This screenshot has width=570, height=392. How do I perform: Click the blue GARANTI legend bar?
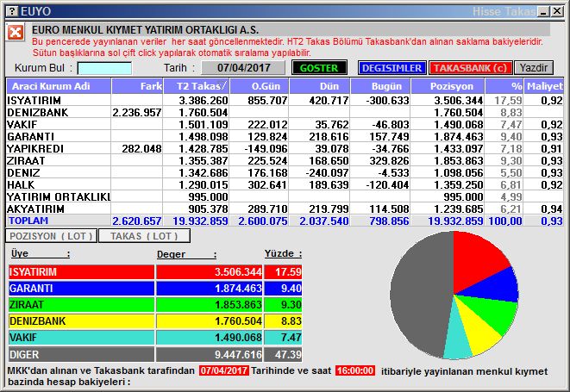pyautogui.click(x=81, y=288)
